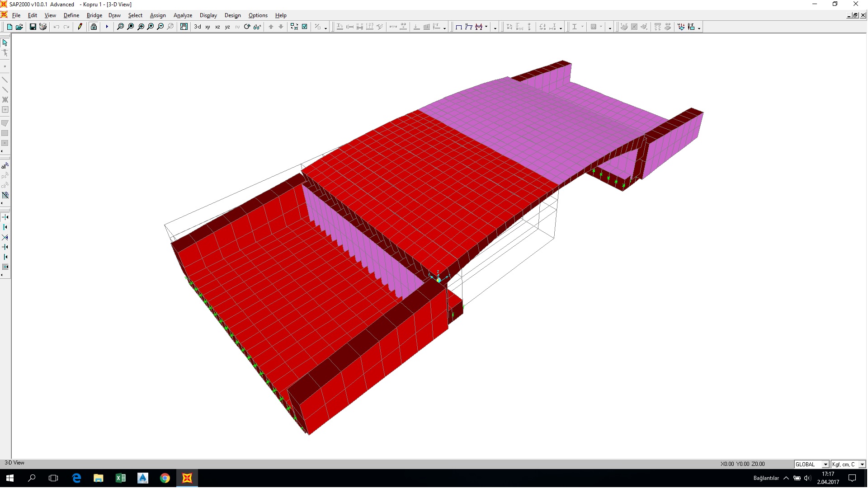Toggle Snap to Ends and Midpoints

pyautogui.click(x=5, y=227)
